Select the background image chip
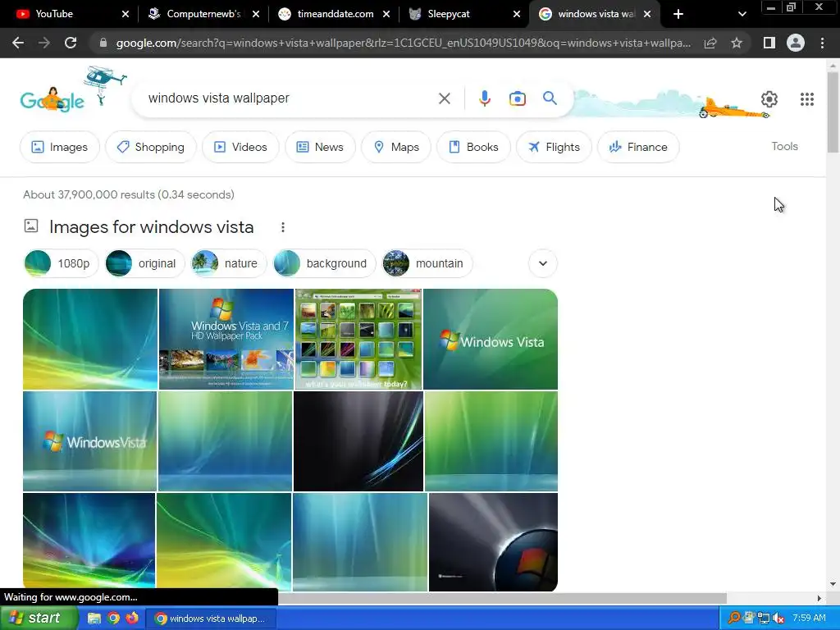 325,263
